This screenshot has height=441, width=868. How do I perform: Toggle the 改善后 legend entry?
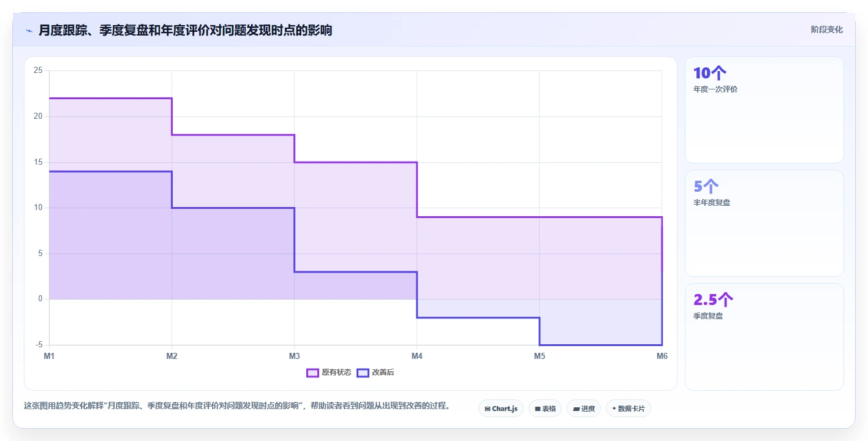[376, 372]
